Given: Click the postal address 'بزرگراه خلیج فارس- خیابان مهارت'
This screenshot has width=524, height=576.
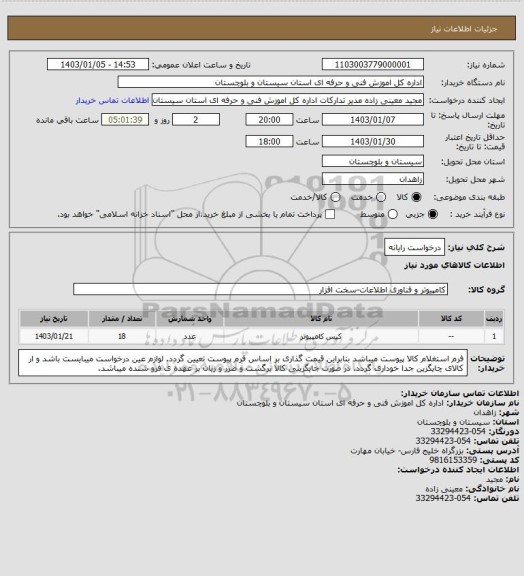Looking at the screenshot, I should pyautogui.click(x=407, y=451).
